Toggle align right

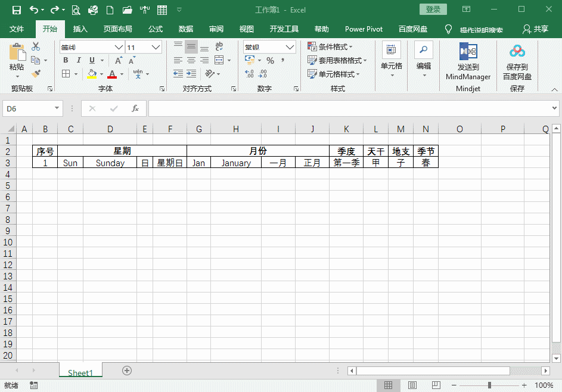pyautogui.click(x=204, y=60)
